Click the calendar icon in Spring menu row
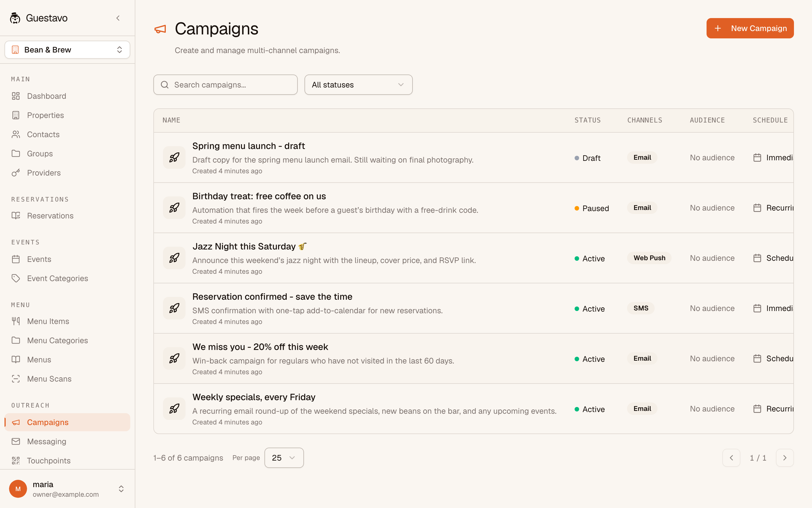The height and width of the screenshot is (508, 812). [x=757, y=157]
